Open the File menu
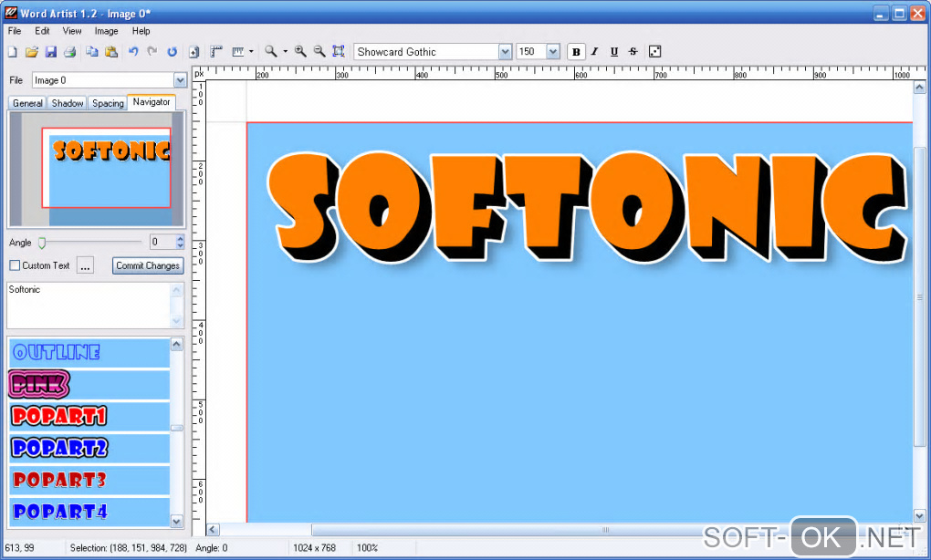The width and height of the screenshot is (931, 560). [15, 31]
